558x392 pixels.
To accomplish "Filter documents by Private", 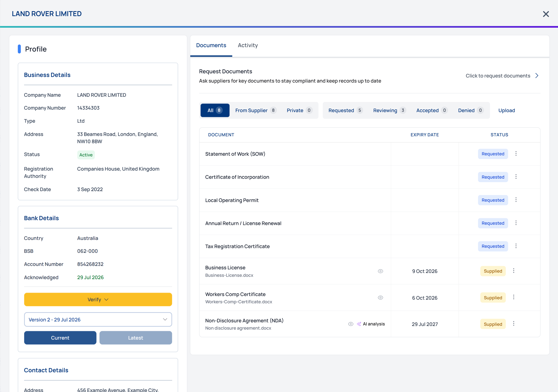I will 299,110.
